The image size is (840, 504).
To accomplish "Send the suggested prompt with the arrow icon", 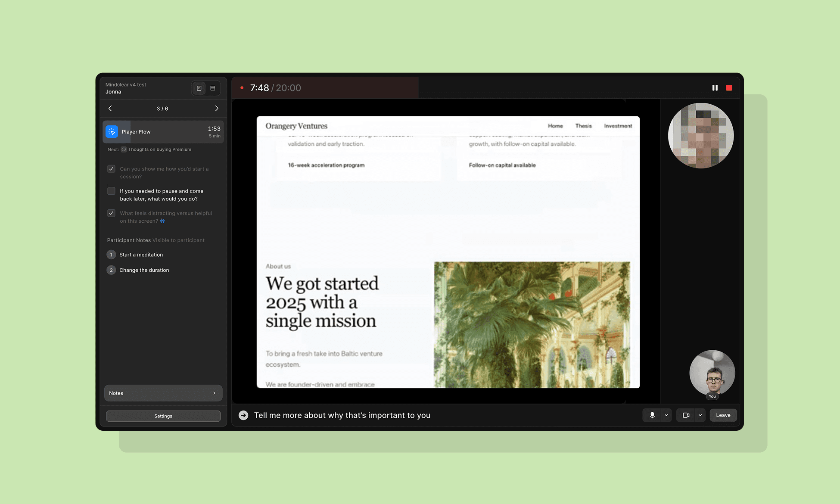I will point(243,415).
